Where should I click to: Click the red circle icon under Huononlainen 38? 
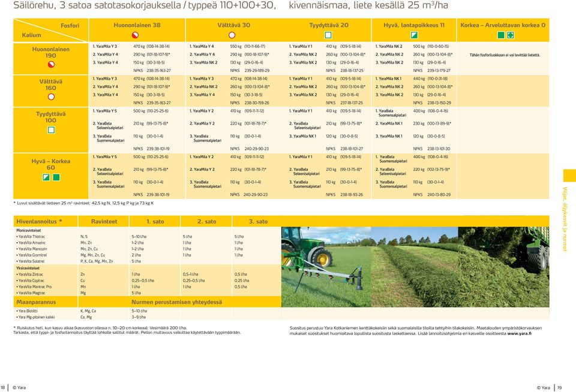coord(135,35)
